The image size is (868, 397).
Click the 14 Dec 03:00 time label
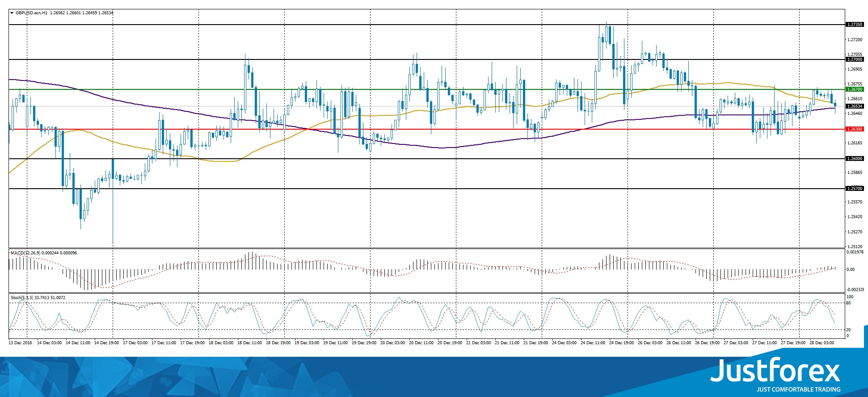pyautogui.click(x=49, y=343)
